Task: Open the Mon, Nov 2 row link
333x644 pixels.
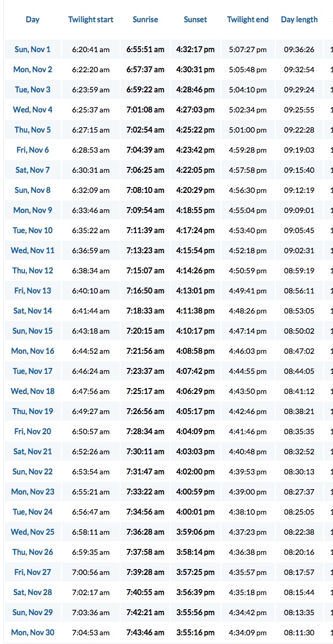Action: click(33, 70)
